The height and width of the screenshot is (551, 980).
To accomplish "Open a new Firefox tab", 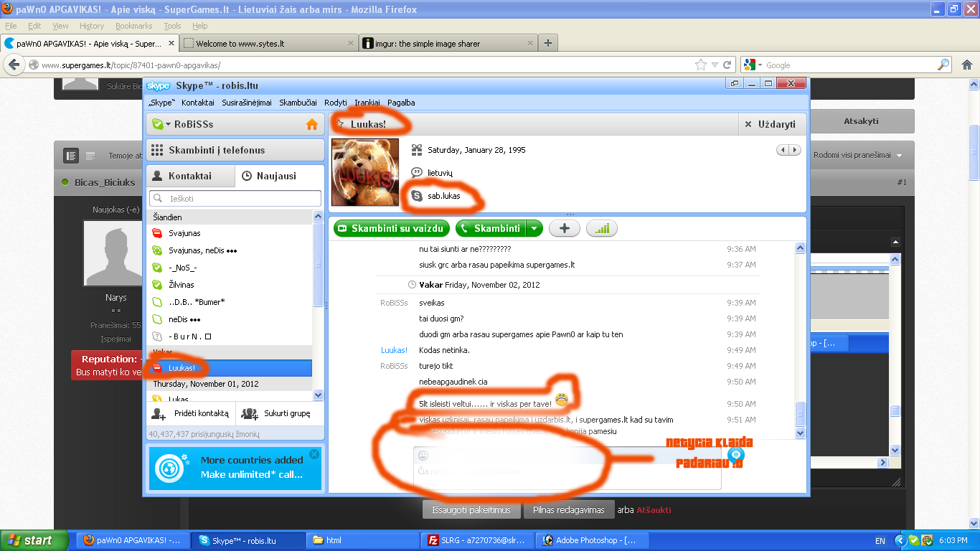I will coord(548,43).
